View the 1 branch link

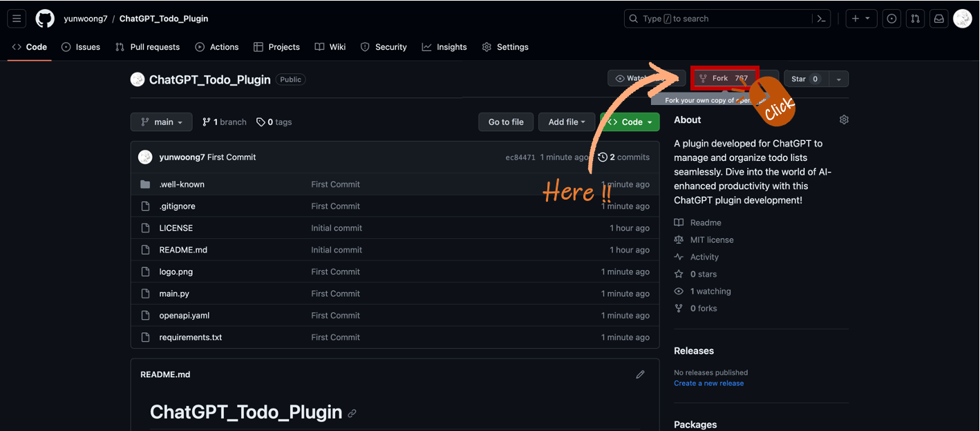coord(224,122)
